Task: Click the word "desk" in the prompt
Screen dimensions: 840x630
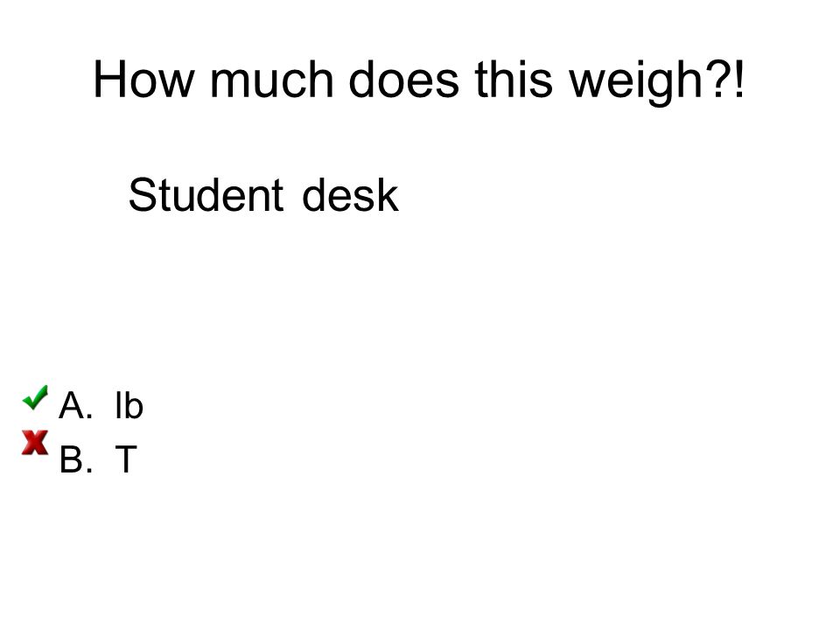Action: 350,195
